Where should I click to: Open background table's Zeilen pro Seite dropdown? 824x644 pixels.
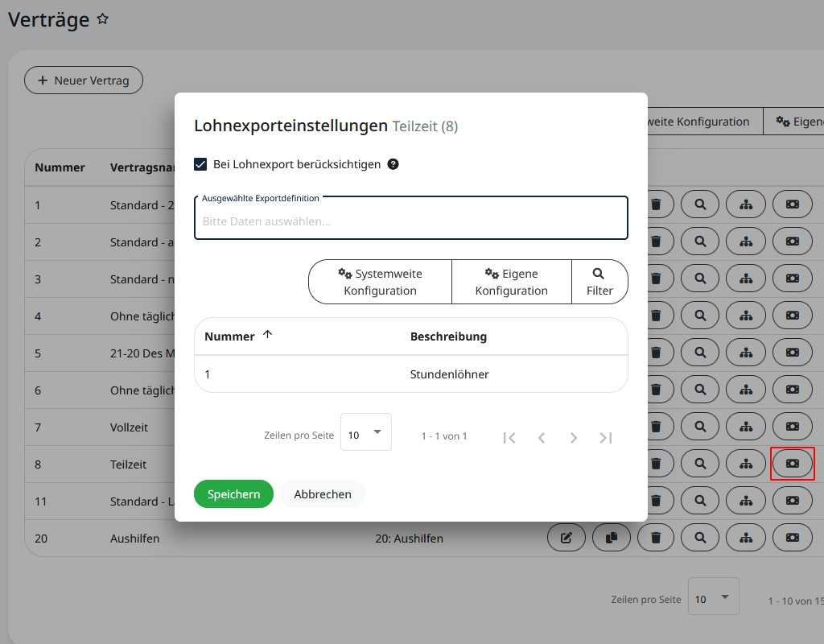(713, 597)
